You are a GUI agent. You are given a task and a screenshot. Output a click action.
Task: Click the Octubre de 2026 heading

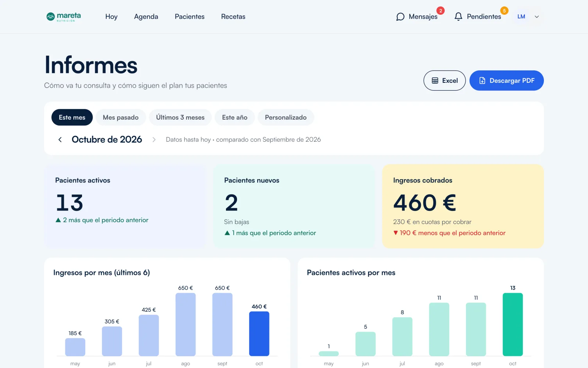coord(107,139)
